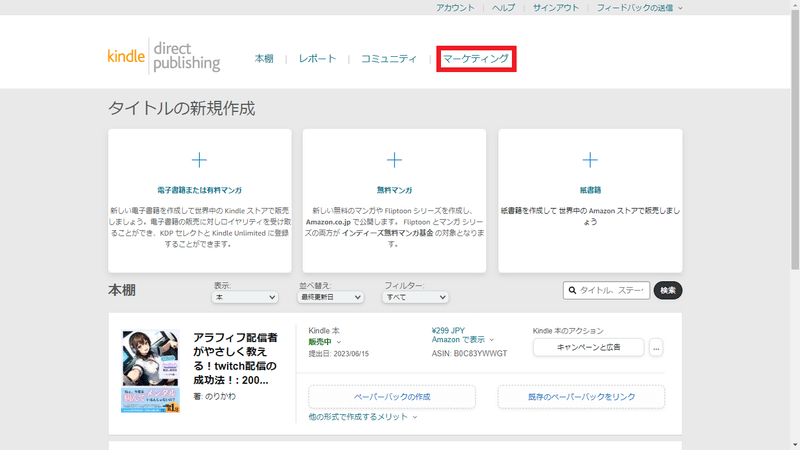Expand 他の形式で作成するメリット
Image resolution: width=800 pixels, height=450 pixels.
coord(363,417)
